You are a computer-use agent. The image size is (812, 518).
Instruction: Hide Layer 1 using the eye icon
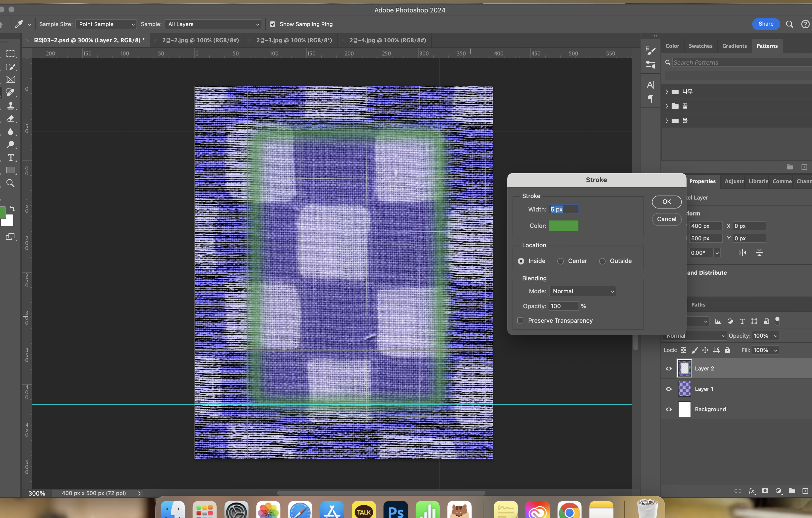click(669, 389)
